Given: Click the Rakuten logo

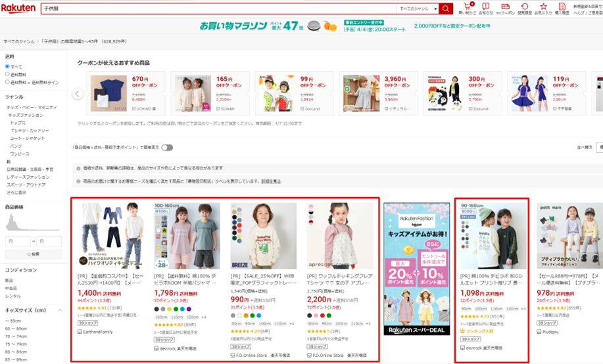Looking at the screenshot, I should [x=18, y=8].
